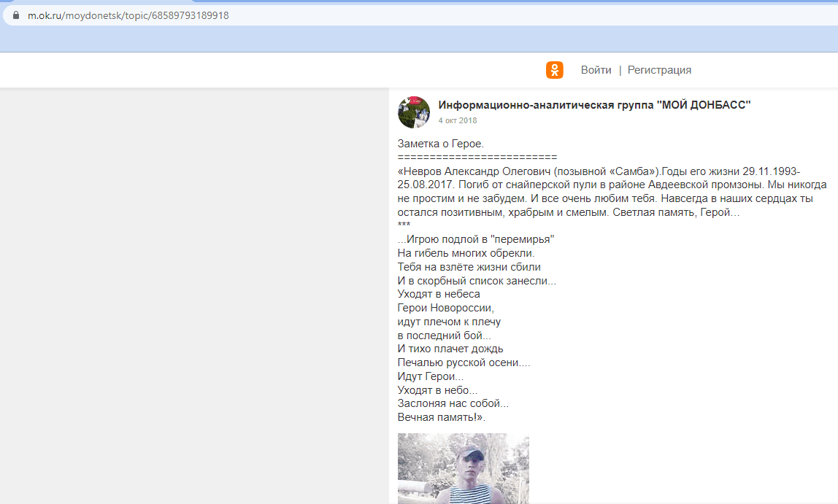838x504 pixels.
Task: Click the post date 4 окт 2018
Action: (x=458, y=120)
